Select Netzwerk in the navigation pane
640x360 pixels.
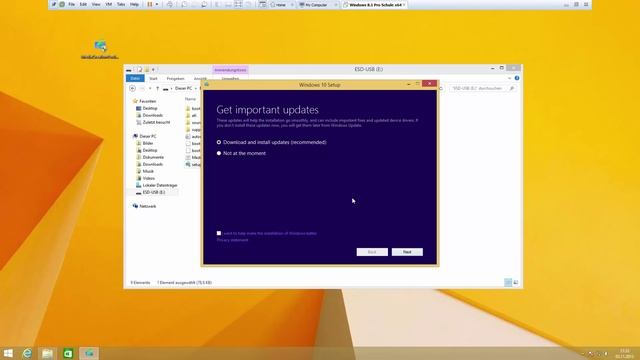pos(147,206)
